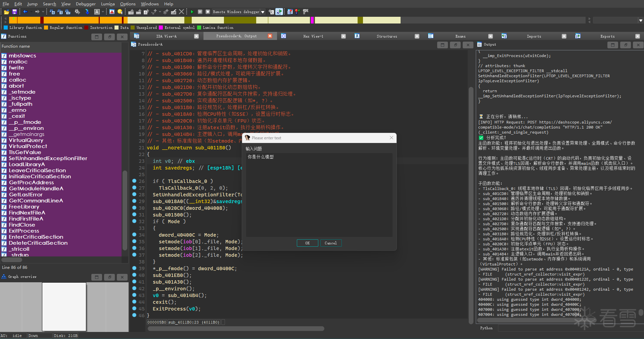Switch to the Hex View-1 tab

click(x=313, y=36)
